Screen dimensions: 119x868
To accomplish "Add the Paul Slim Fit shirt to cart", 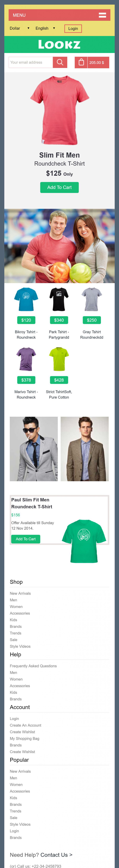I will point(26,539).
